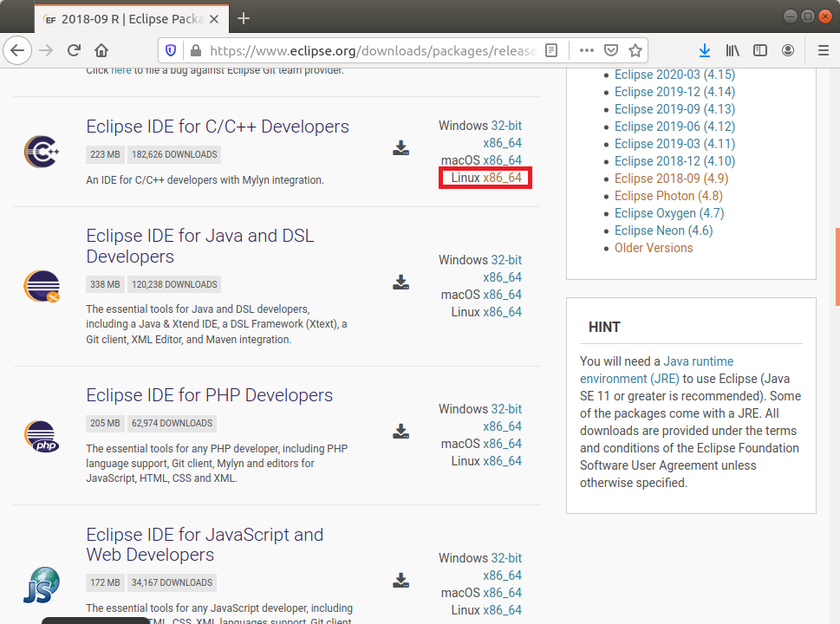
Task: Click the forward navigation arrow
Action: [46, 50]
